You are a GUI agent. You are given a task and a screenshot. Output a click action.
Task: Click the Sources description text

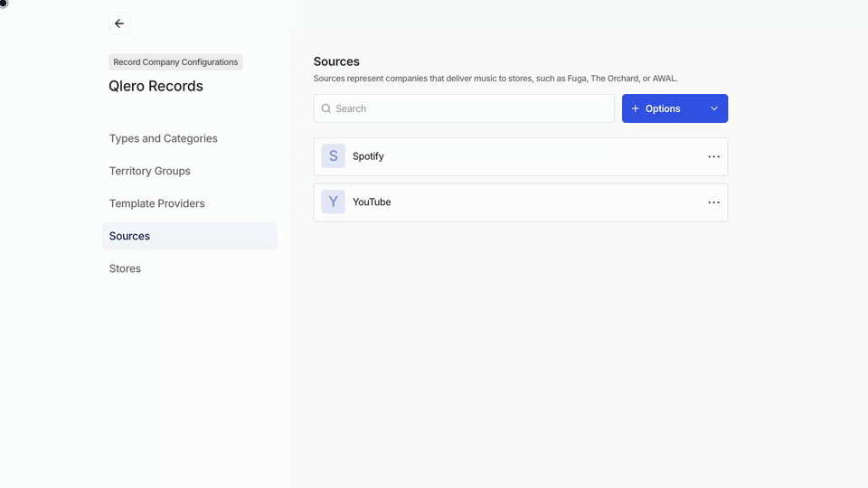(495, 79)
